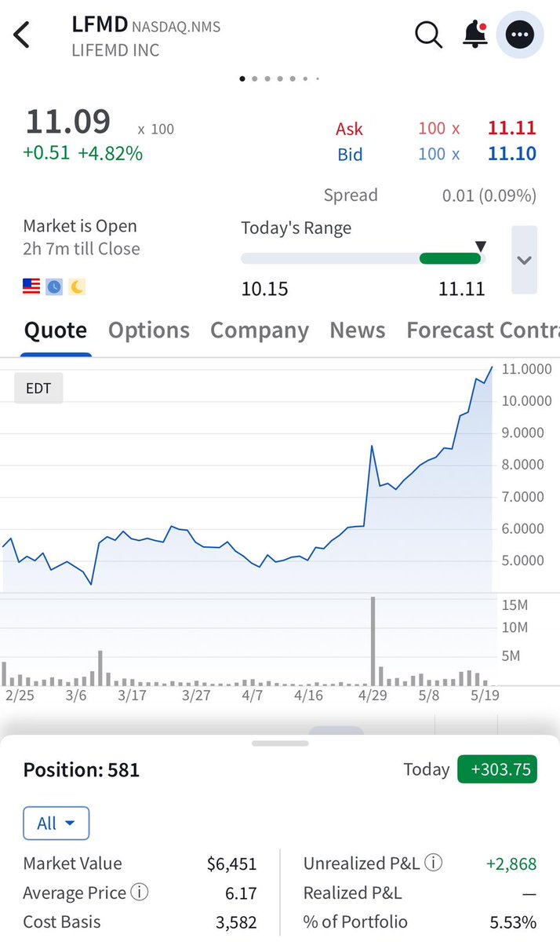
Task: Tap the 4/29 date axis label
Action: pos(373,695)
